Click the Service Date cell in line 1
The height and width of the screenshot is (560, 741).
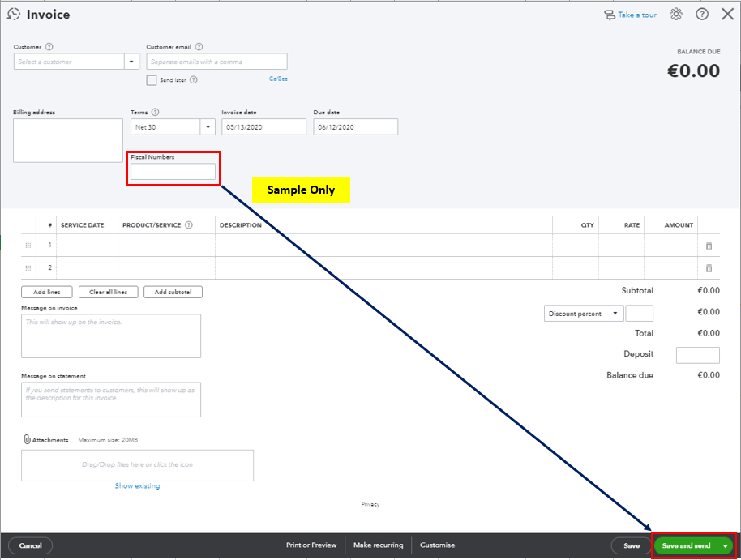[x=87, y=246]
